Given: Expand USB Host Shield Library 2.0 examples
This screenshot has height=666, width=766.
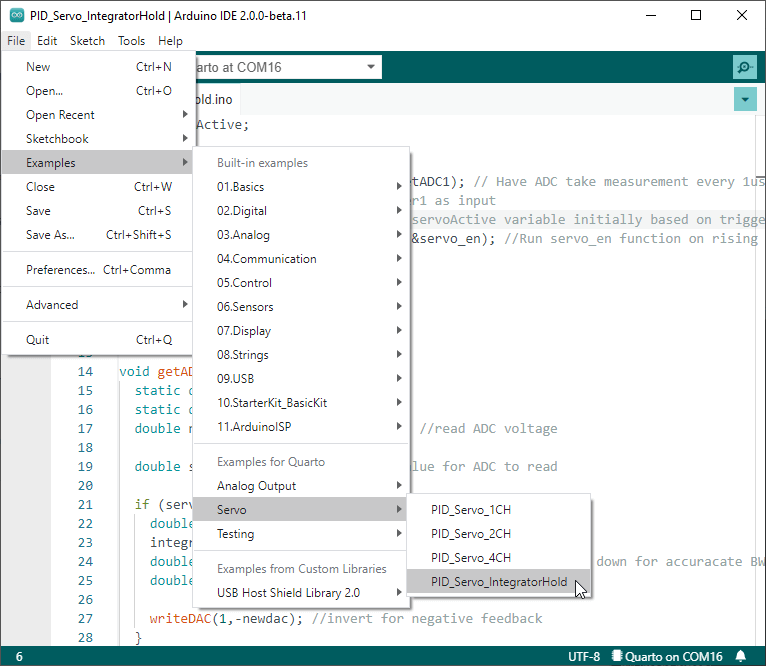Looking at the screenshot, I should point(301,592).
